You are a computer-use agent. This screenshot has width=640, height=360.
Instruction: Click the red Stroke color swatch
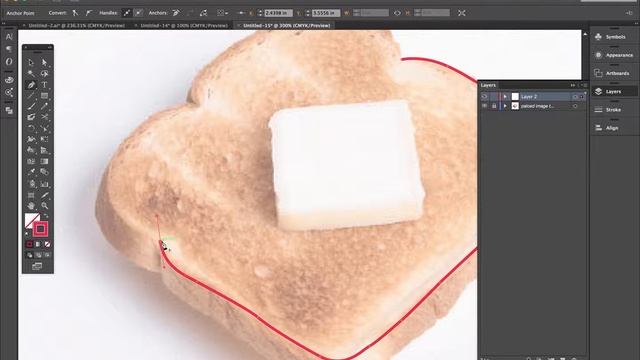[40, 229]
